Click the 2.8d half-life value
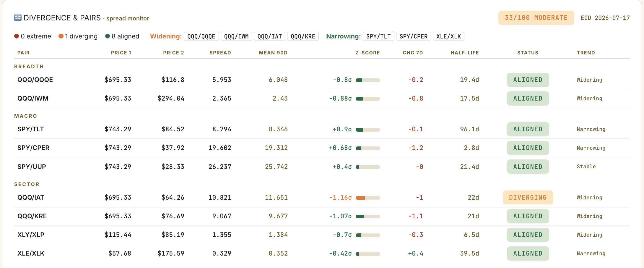 click(x=471, y=148)
